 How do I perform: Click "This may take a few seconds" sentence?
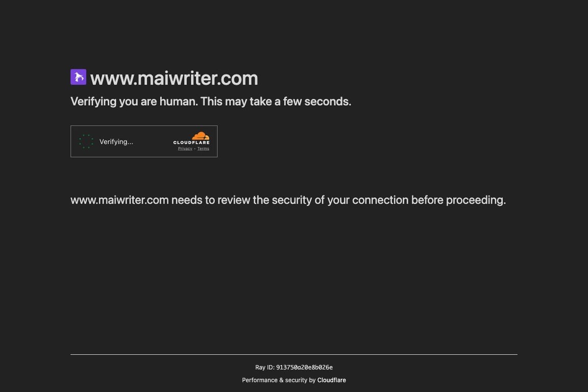coord(276,102)
